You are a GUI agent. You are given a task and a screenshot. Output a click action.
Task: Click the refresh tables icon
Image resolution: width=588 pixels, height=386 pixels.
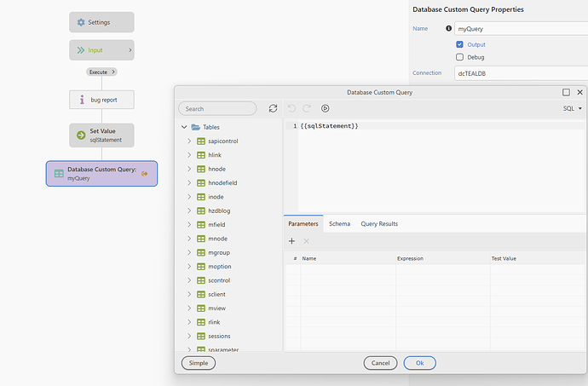pyautogui.click(x=273, y=109)
